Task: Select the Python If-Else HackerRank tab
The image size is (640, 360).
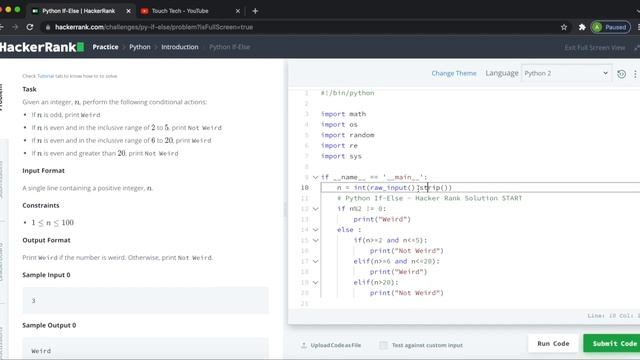Action: (79, 11)
